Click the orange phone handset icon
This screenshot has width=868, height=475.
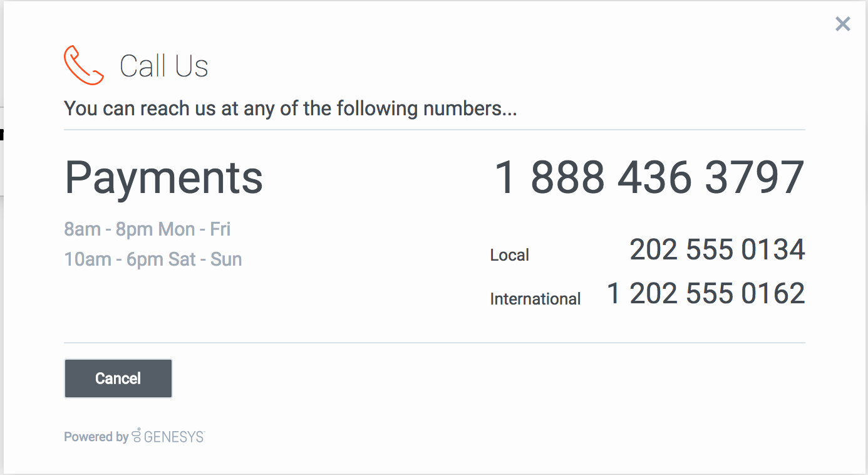point(83,65)
